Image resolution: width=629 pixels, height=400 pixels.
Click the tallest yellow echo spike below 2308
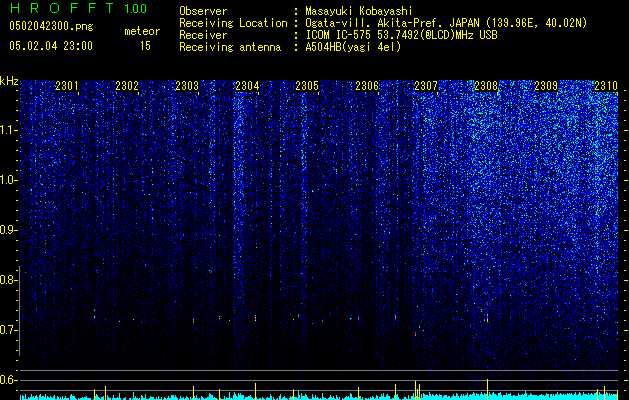pos(487,389)
